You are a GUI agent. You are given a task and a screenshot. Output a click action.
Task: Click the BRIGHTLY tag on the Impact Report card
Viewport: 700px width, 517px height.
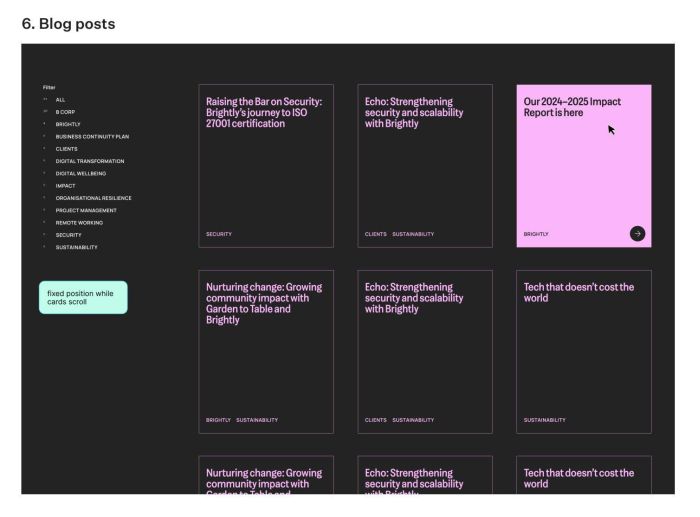(x=536, y=234)
